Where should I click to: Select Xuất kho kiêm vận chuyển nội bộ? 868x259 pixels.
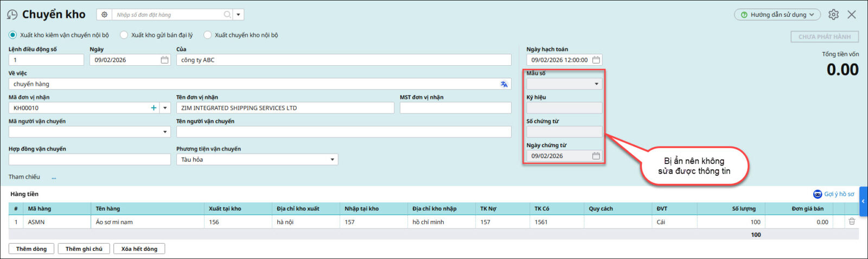pos(12,35)
